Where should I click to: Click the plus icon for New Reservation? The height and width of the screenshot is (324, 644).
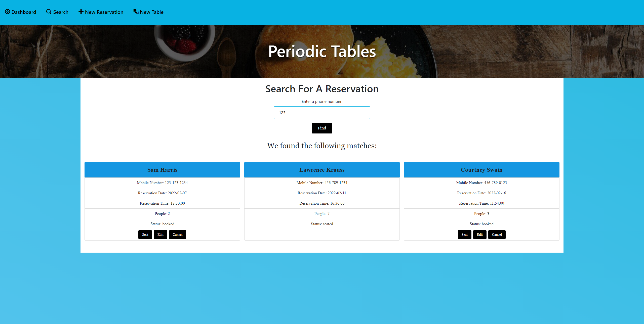coord(81,12)
